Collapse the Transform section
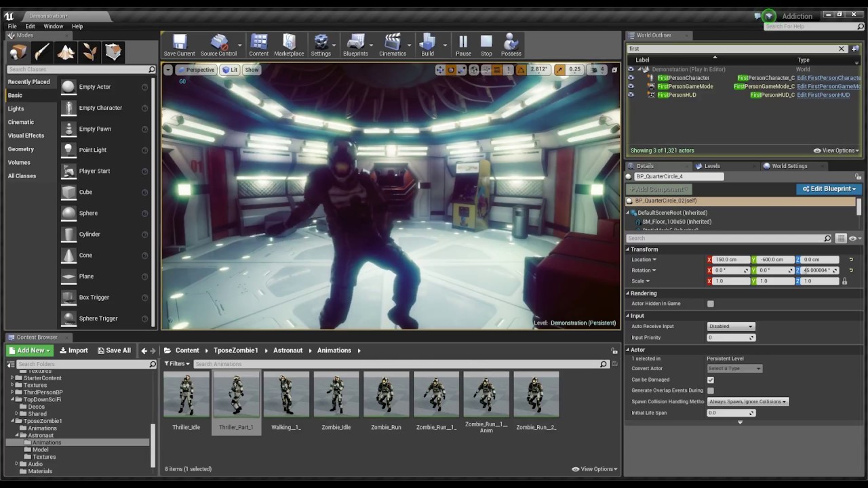The height and width of the screenshot is (488, 868). [x=628, y=249]
